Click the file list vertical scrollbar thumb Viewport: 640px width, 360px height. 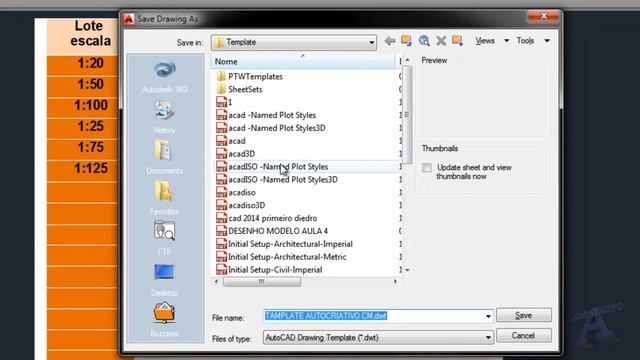[x=407, y=114]
